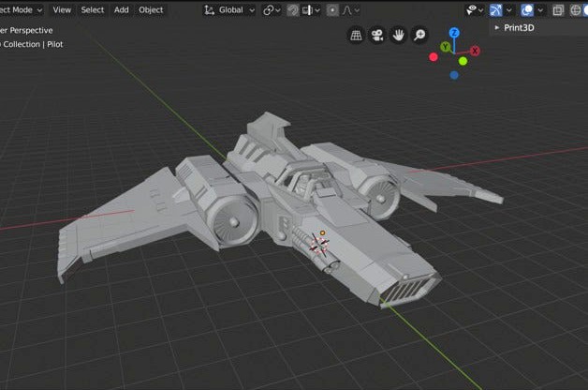This screenshot has height=390, width=588.
Task: Open the View menu
Action: pyautogui.click(x=62, y=10)
